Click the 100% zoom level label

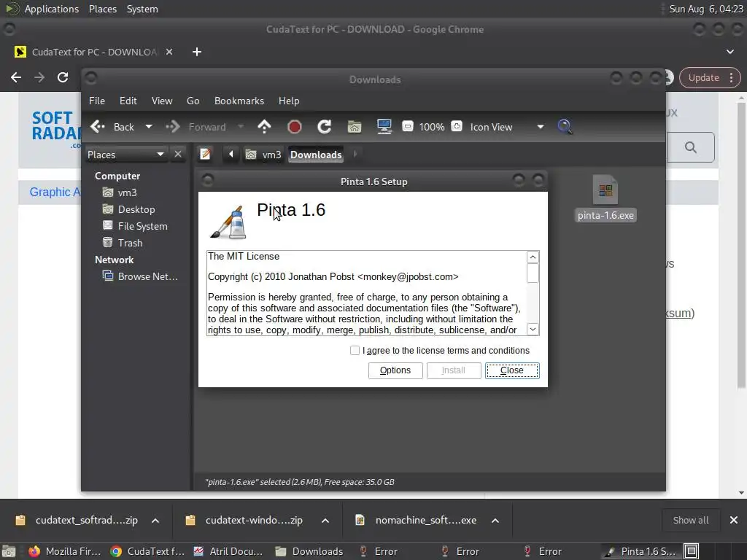(432, 127)
